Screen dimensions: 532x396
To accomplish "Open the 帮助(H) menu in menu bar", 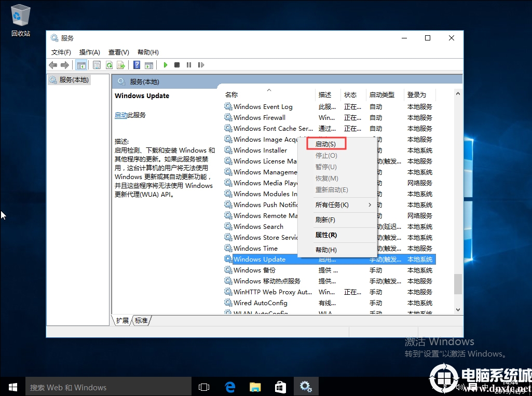I will [x=148, y=52].
